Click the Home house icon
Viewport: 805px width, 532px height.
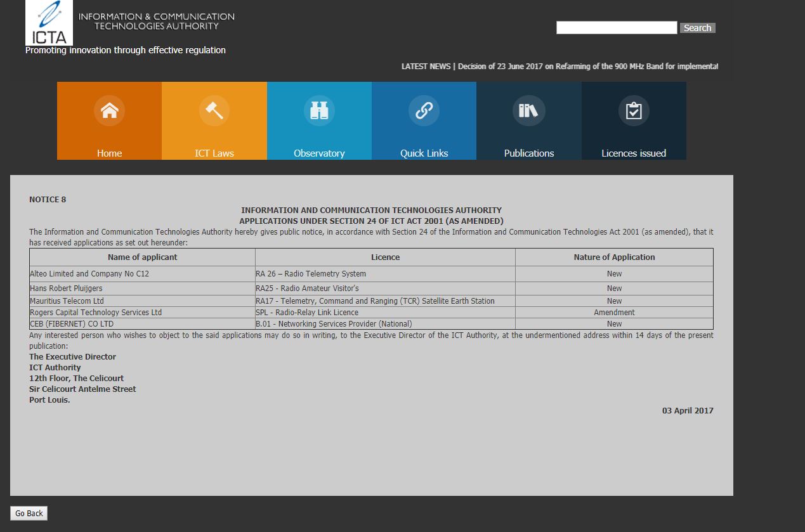pos(109,111)
